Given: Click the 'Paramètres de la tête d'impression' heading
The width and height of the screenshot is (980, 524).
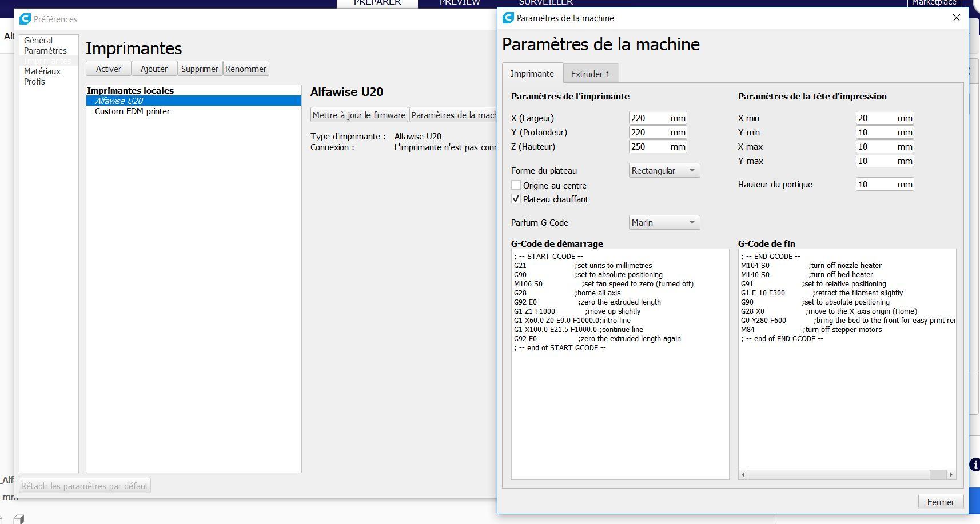Looking at the screenshot, I should (812, 96).
